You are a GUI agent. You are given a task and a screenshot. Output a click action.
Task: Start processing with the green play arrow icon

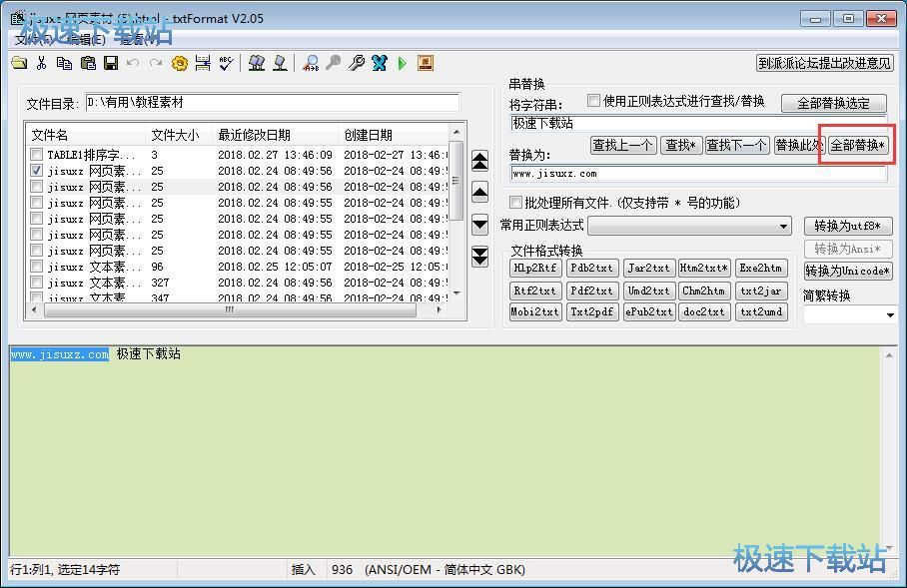pos(402,62)
